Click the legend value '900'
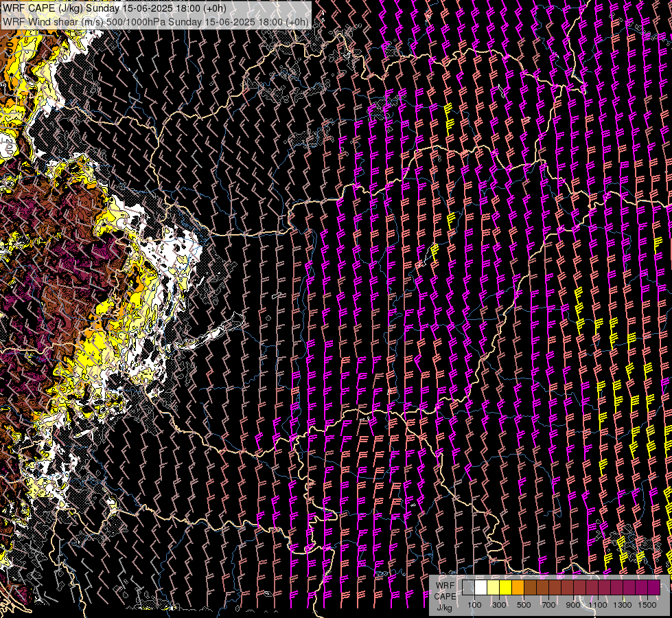The height and width of the screenshot is (618, 672). (573, 605)
